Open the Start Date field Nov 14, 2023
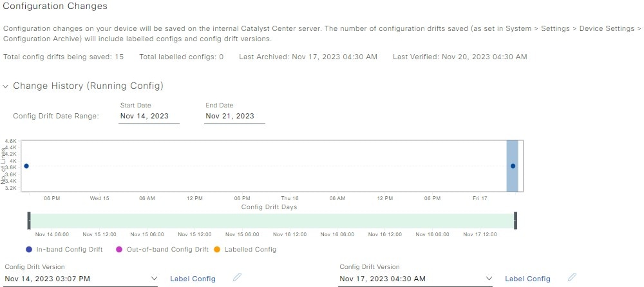Screen dimensions: 644x287 (149, 116)
